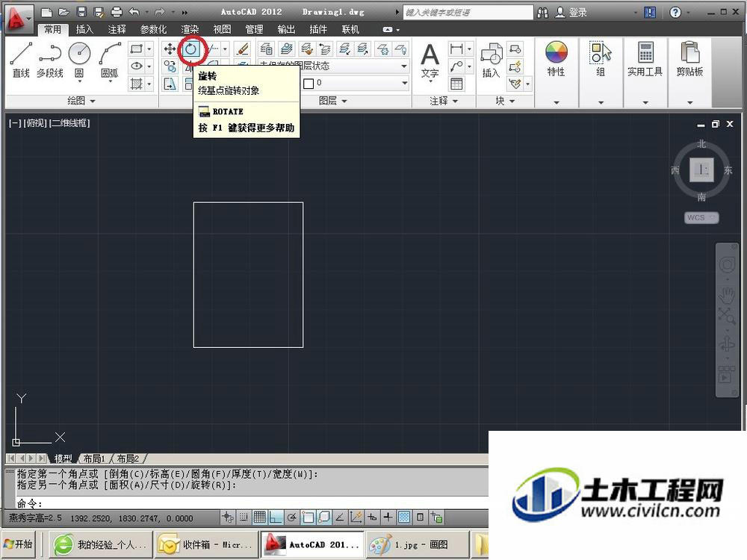Viewport: 747px width, 560px height.
Task: Click the New file icon in quick access toolbar
Action: click(x=46, y=12)
